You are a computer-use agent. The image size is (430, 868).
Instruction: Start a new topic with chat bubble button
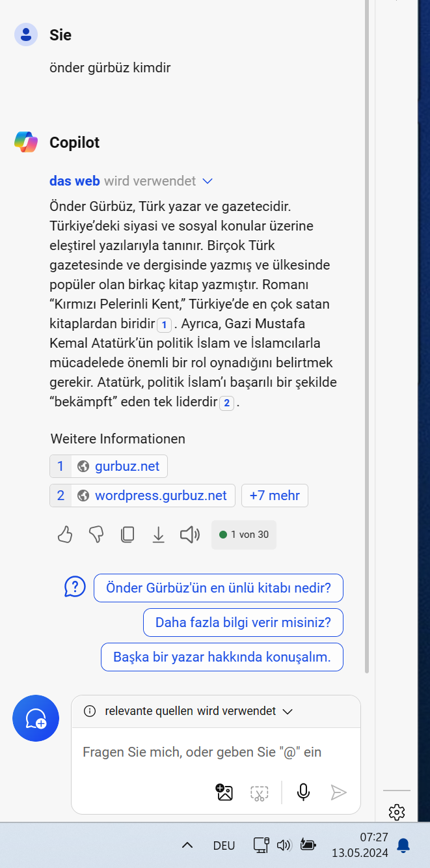(x=36, y=718)
